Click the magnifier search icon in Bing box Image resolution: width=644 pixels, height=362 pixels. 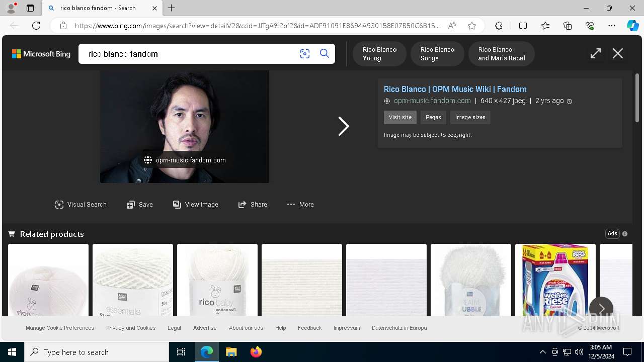point(325,54)
